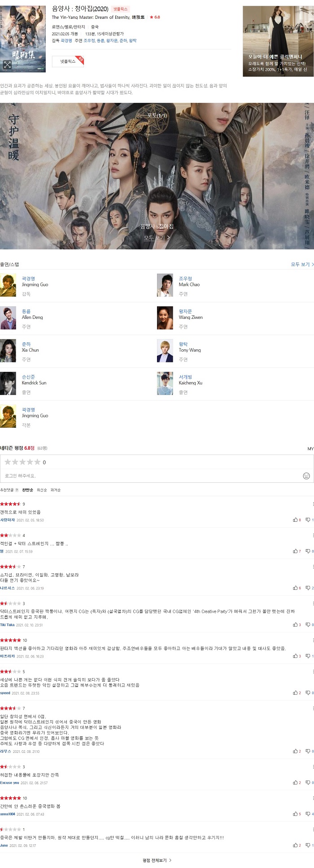
Task: Click the emoji smiley icon in comment box
Action: (x=306, y=476)
